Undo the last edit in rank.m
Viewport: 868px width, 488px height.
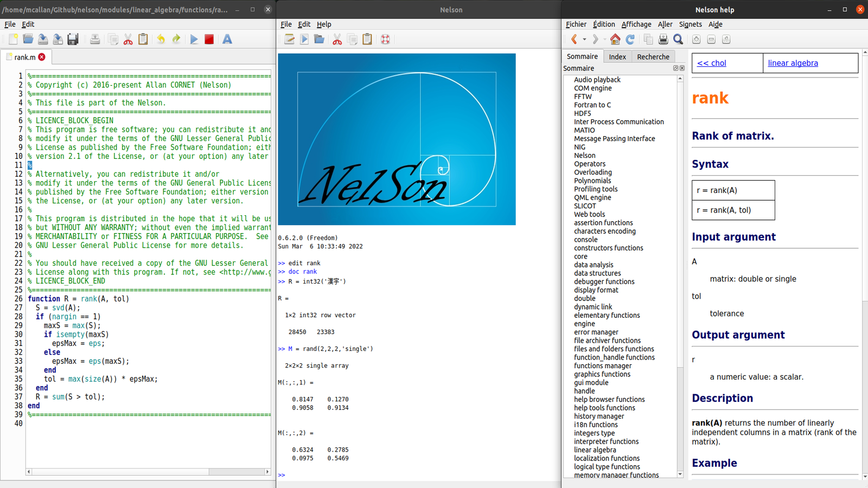click(x=160, y=38)
